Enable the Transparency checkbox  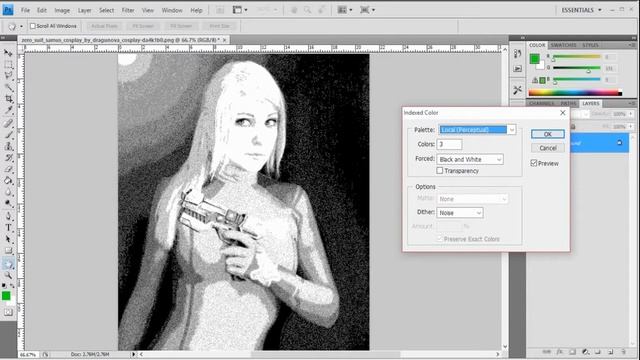(x=440, y=171)
